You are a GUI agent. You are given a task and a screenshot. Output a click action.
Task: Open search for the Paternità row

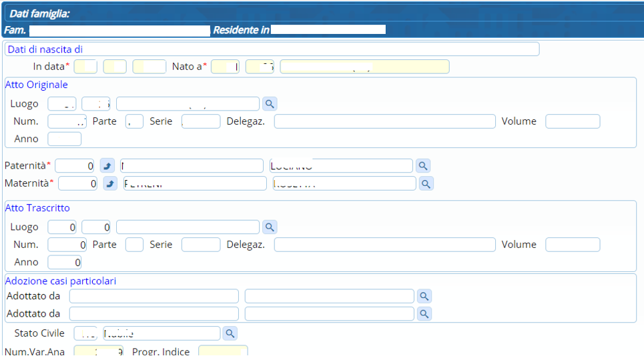tap(423, 166)
